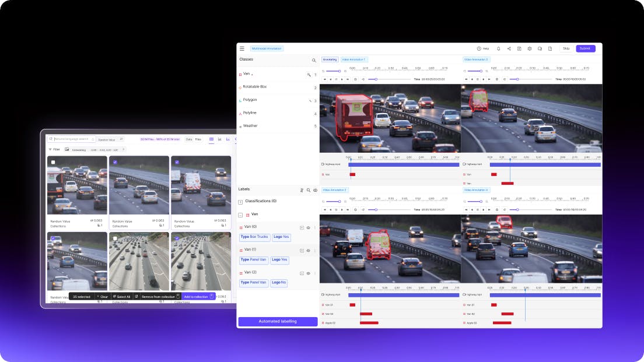The height and width of the screenshot is (362, 644).
Task: Adjust zoom slider in Video Annotation 1
Action: tap(334, 71)
